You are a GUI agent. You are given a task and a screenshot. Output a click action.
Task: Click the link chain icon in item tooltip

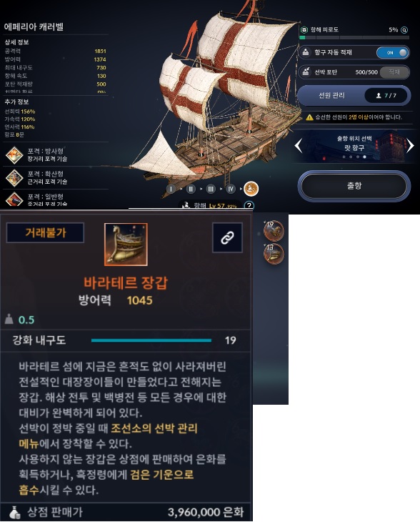point(227,237)
